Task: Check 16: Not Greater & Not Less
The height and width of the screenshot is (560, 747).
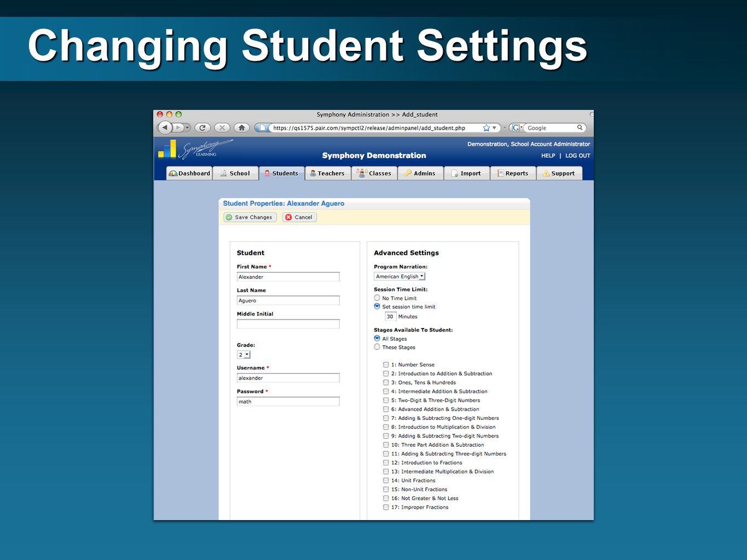Action: 386,498
